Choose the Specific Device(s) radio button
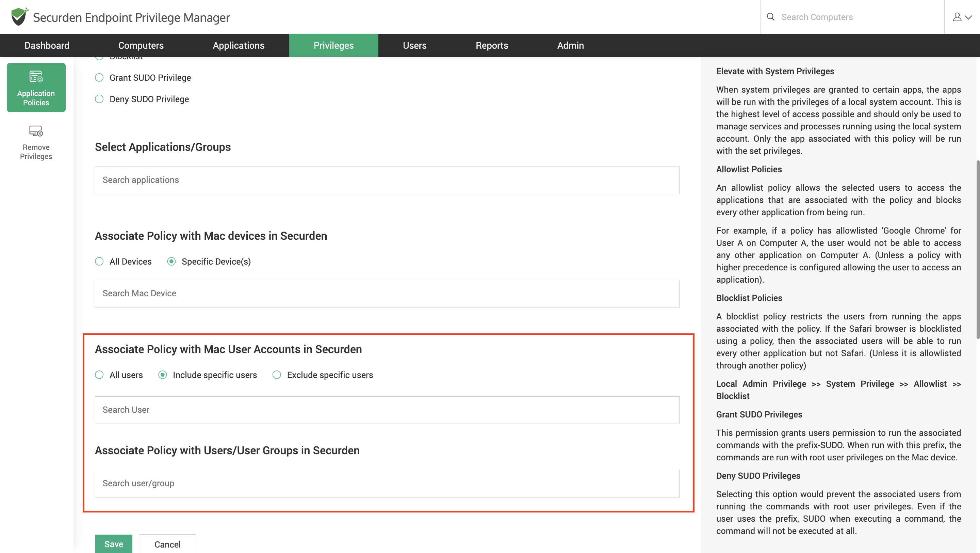 [171, 262]
